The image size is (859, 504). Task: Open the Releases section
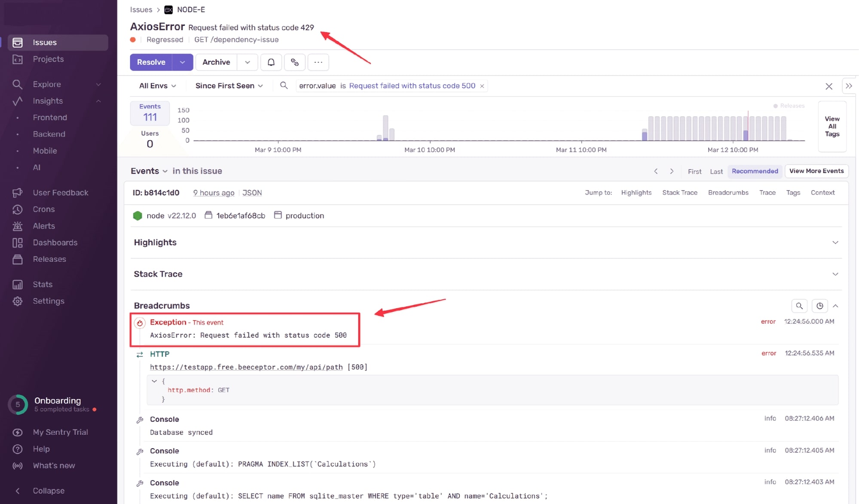click(x=49, y=259)
